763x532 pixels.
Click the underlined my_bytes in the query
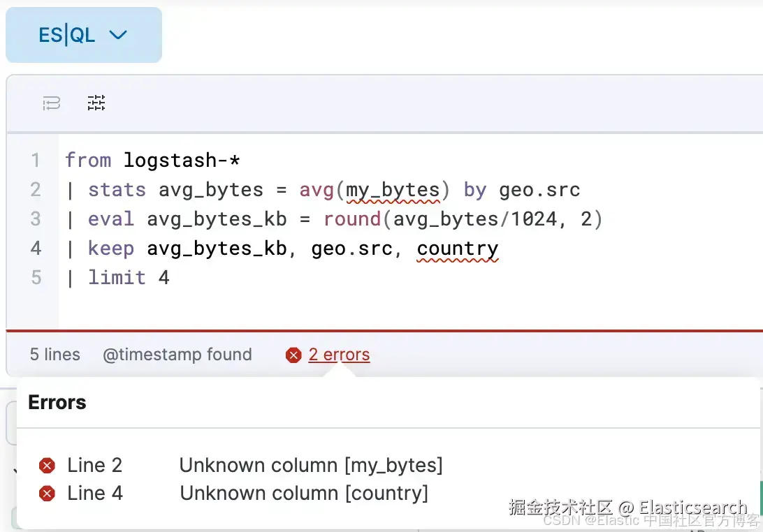click(x=393, y=190)
